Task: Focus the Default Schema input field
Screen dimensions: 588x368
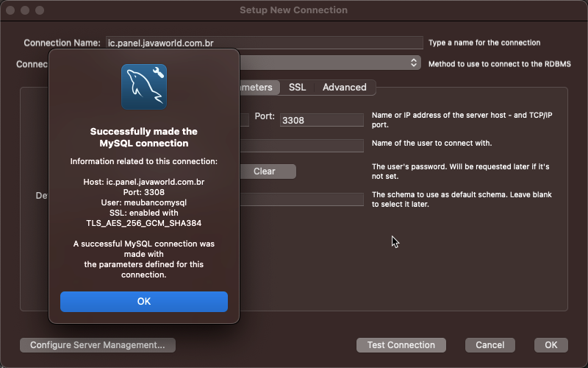Action: pos(301,199)
